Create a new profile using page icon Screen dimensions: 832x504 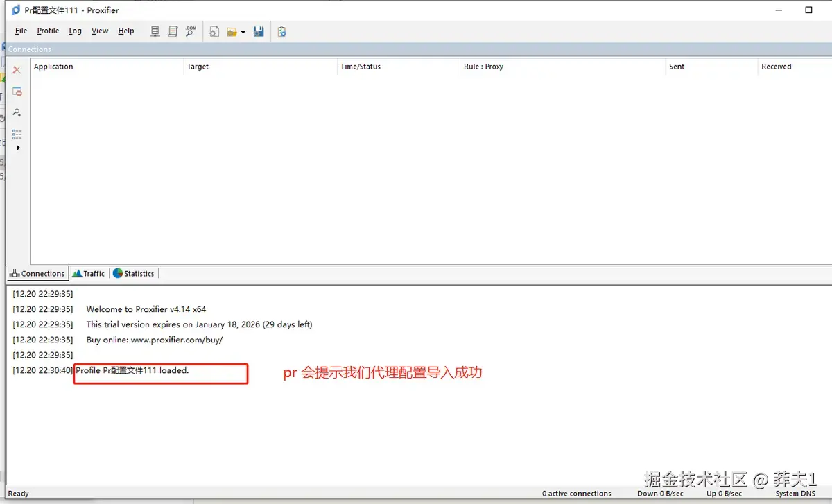(215, 31)
